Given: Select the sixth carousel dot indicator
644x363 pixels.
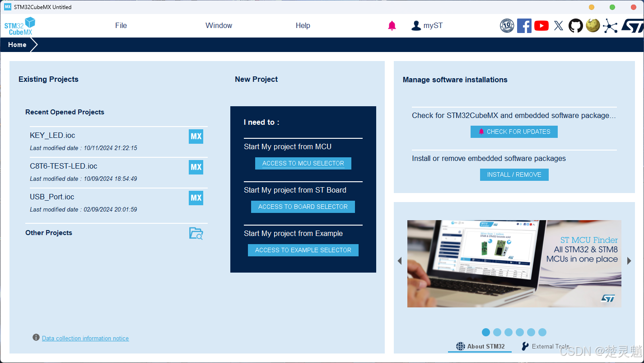Looking at the screenshot, I should click(542, 332).
